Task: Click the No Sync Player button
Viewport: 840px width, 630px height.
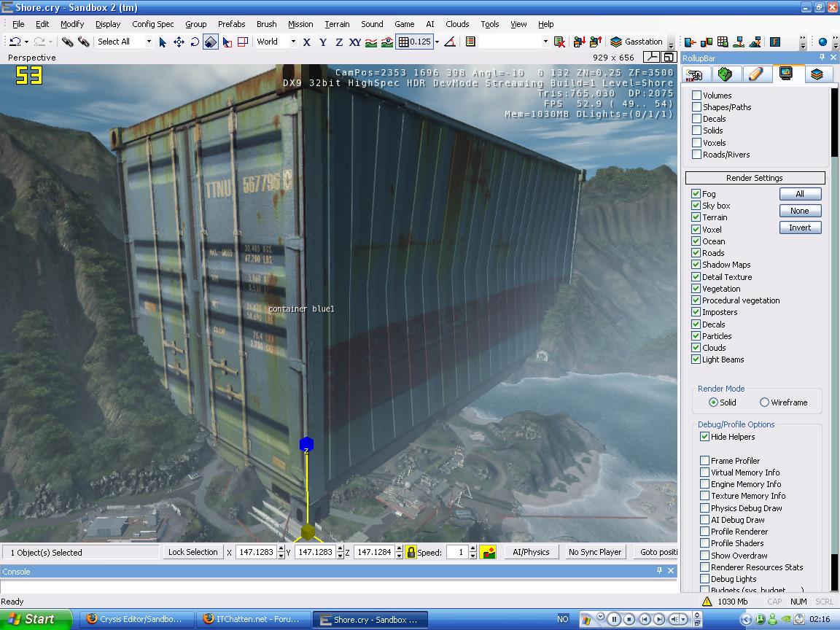Action: 595,552
